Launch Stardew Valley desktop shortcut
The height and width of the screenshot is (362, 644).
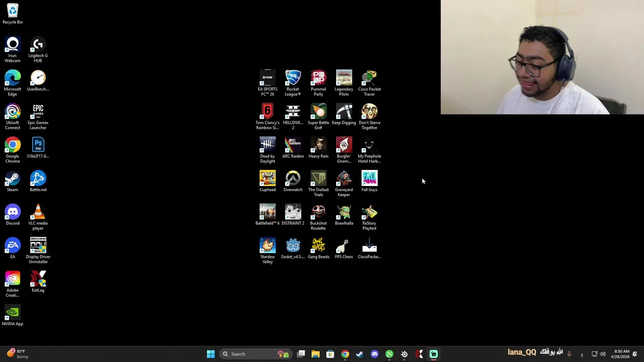(x=267, y=251)
